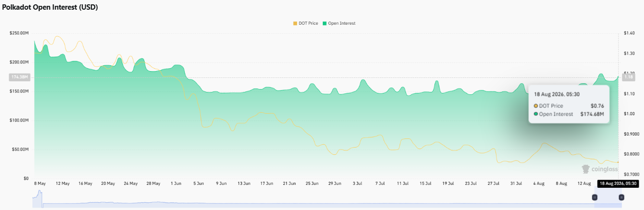Click the 27 Jul date label
Image resolution: width=644 pixels, height=210 pixels.
(x=494, y=184)
